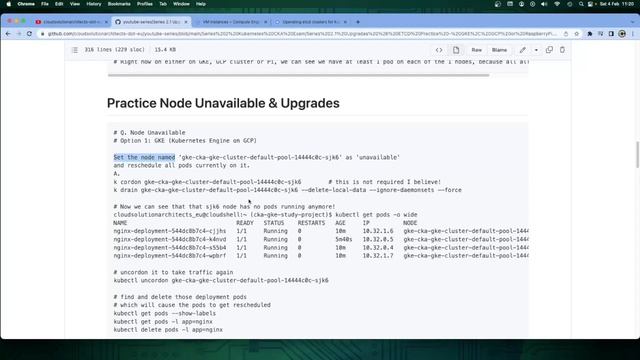Bookmark this page with star icon
This screenshot has height=360, width=640.
[576, 34]
